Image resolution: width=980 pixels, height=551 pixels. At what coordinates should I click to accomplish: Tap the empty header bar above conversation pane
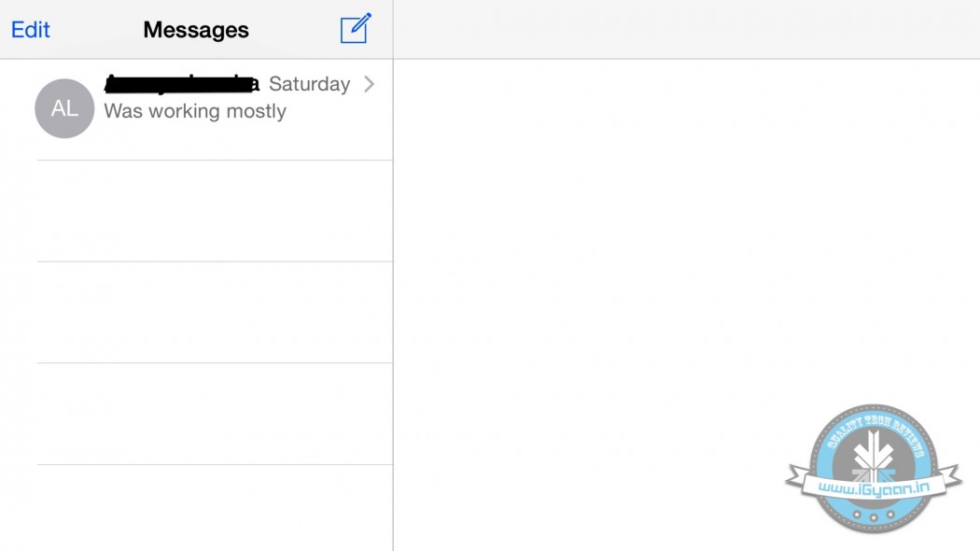[x=686, y=29]
